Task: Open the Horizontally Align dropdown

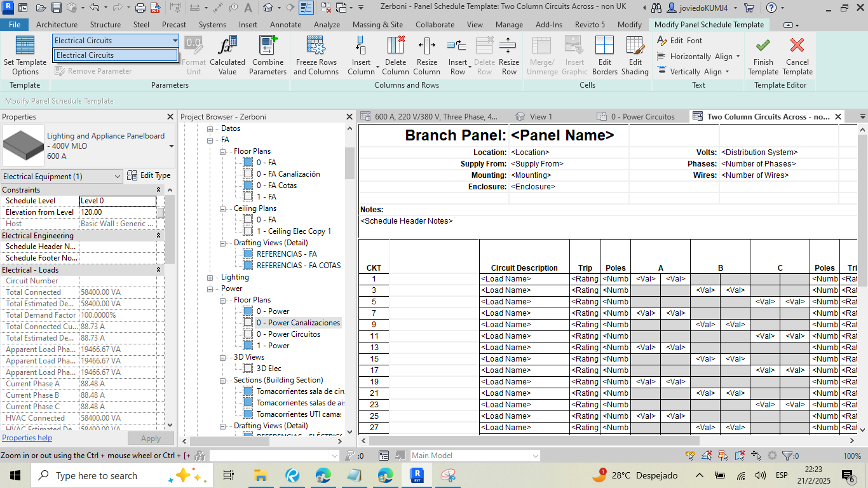Action: point(699,57)
